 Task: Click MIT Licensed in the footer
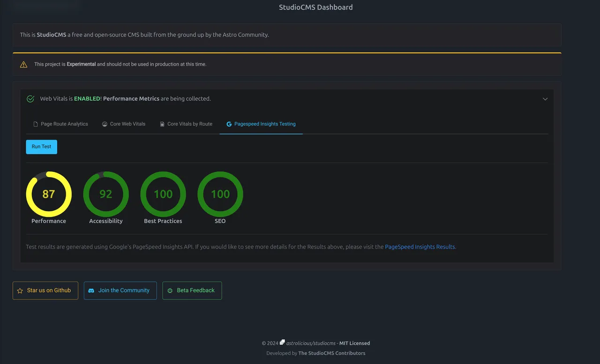tap(354, 343)
